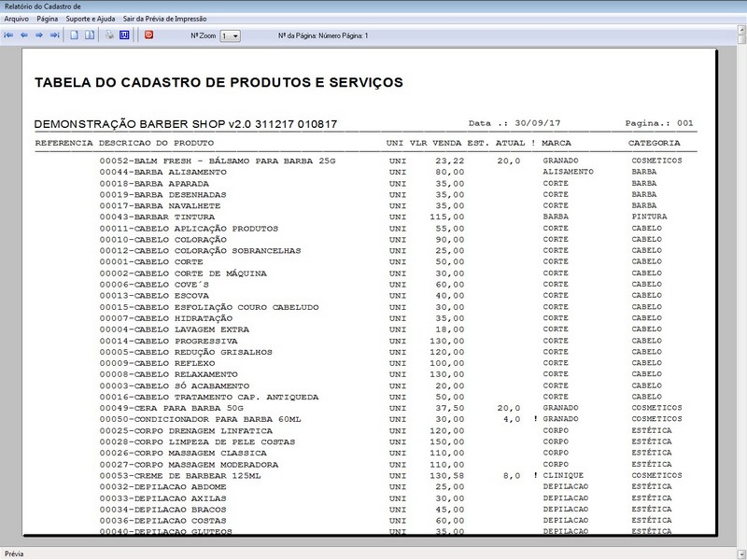Image resolution: width=747 pixels, height=560 pixels.
Task: Click 00050-CONDICIONADOR PARA BARBA 60ML row
Action: [x=390, y=419]
